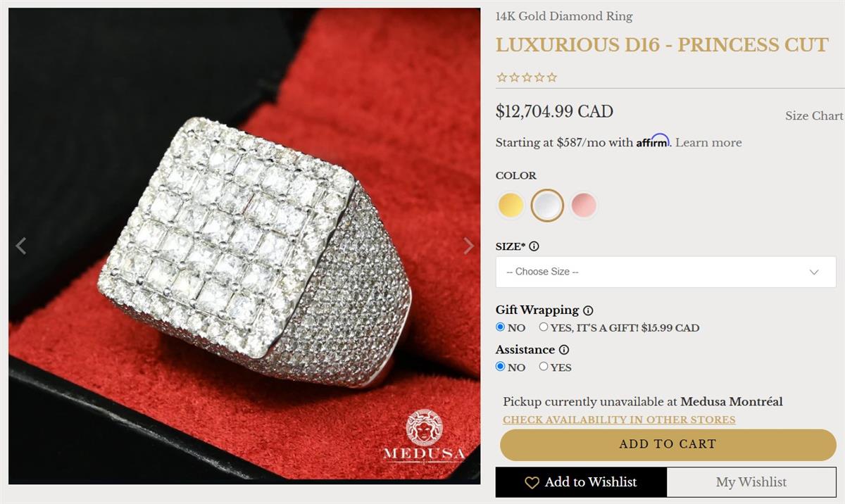Click the ADD TO CART button

(668, 445)
